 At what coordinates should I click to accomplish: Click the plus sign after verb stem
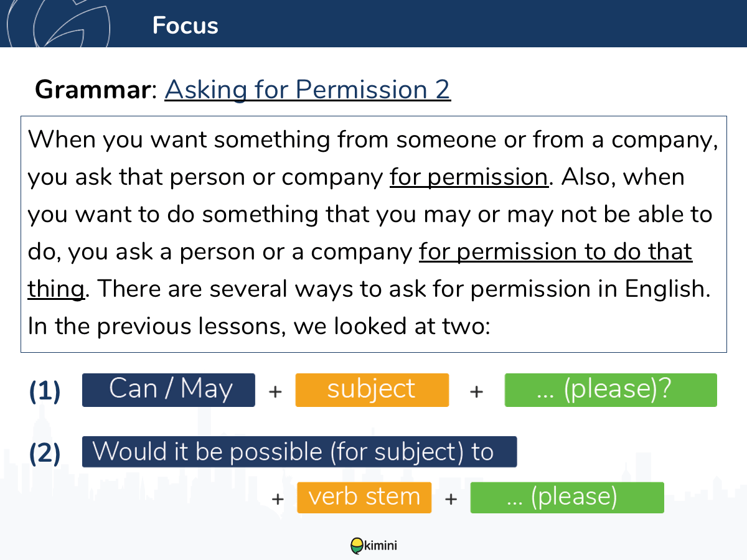(451, 498)
